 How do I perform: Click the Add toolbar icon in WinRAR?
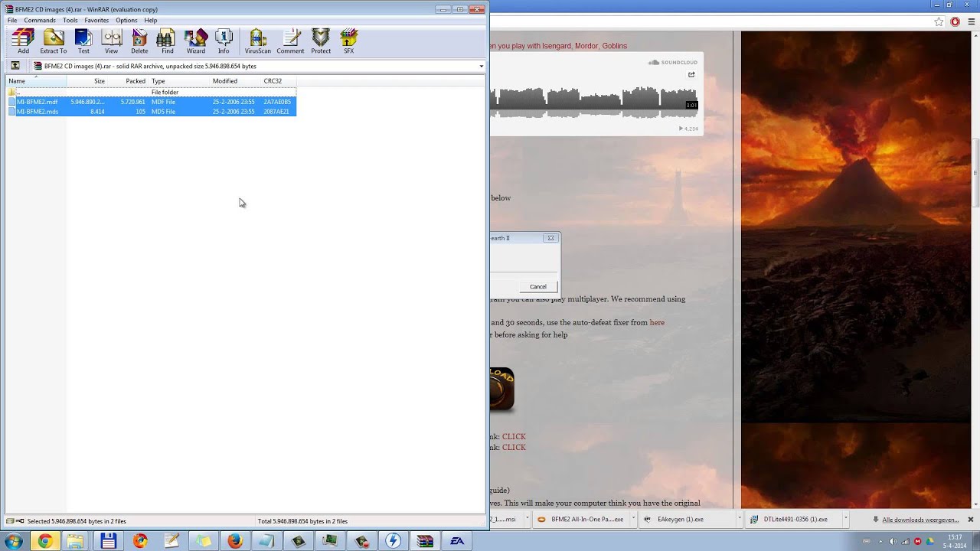(x=23, y=41)
